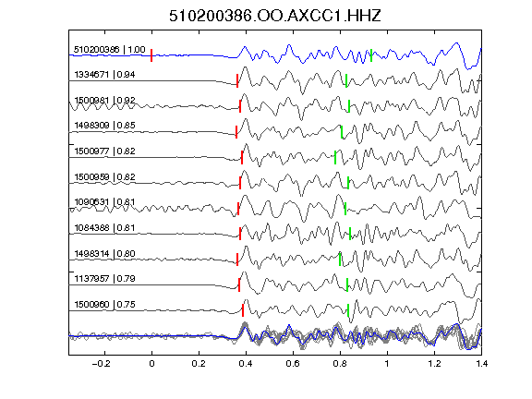Image resolution: width=532 pixels, height=399 pixels.
Task: Select the label 1500960 | 0.75
Action: point(105,305)
